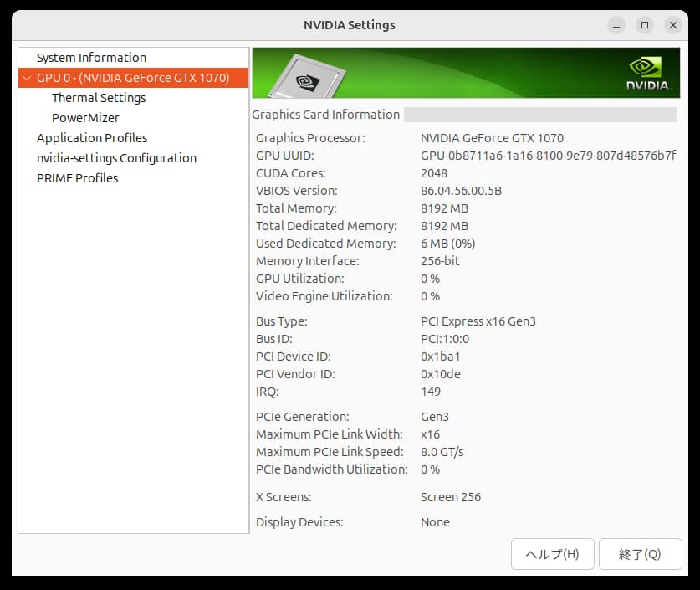
Task: Click the X Screens value Screen 256
Action: pos(451,497)
